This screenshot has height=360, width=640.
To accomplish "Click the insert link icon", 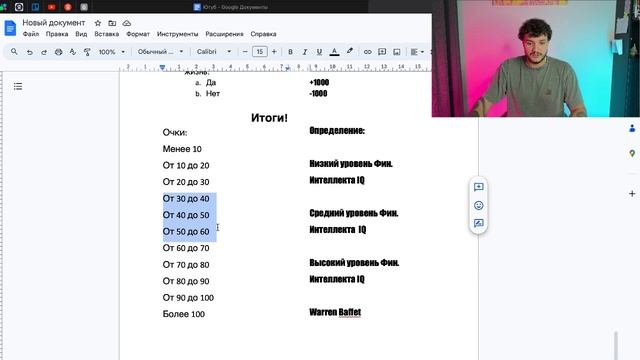I will pyautogui.click(x=367, y=52).
